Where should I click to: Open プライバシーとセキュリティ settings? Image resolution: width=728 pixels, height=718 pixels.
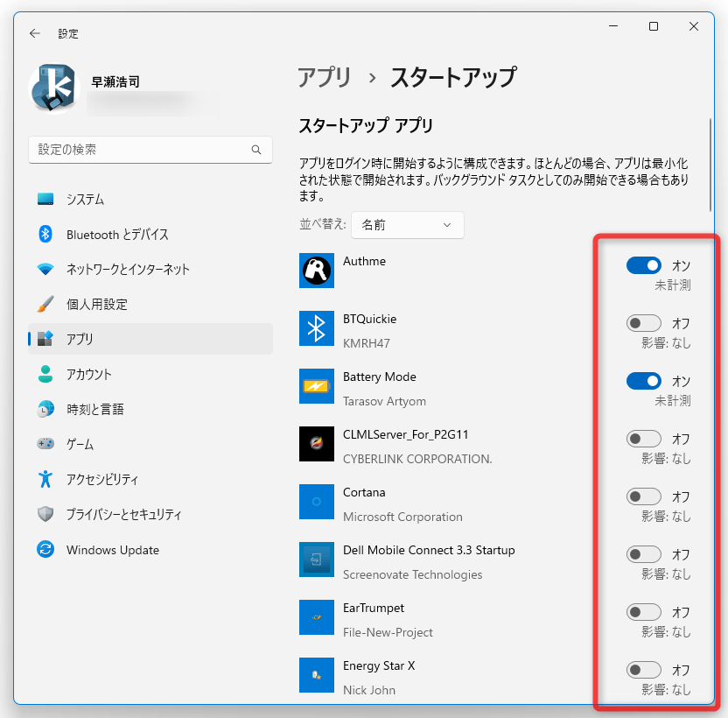(150, 514)
